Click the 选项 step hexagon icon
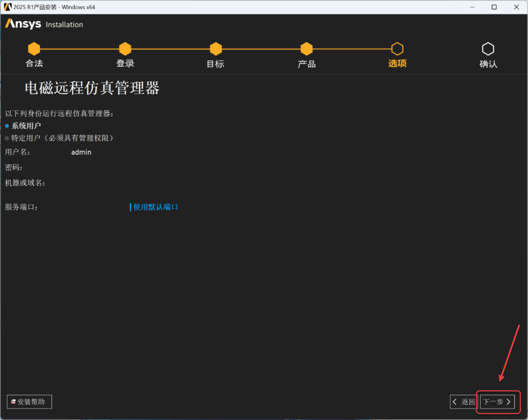This screenshot has width=528, height=420. pyautogui.click(x=397, y=48)
